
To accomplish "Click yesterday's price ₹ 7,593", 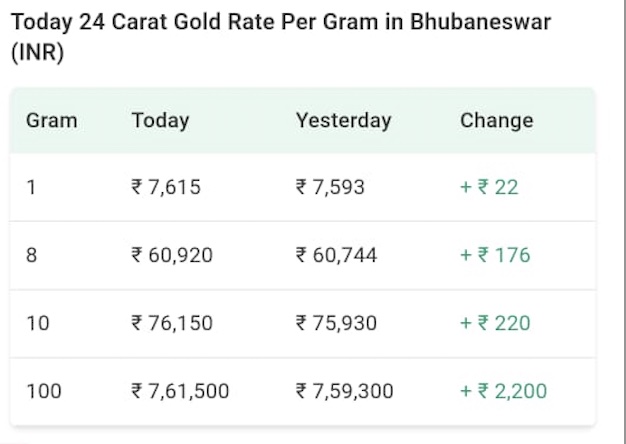I will 330,187.
